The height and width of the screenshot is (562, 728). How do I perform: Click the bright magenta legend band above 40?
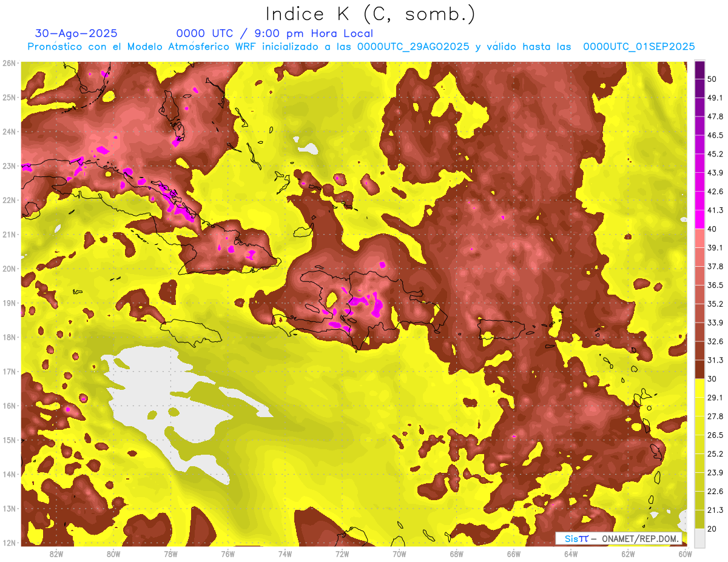coord(699,219)
